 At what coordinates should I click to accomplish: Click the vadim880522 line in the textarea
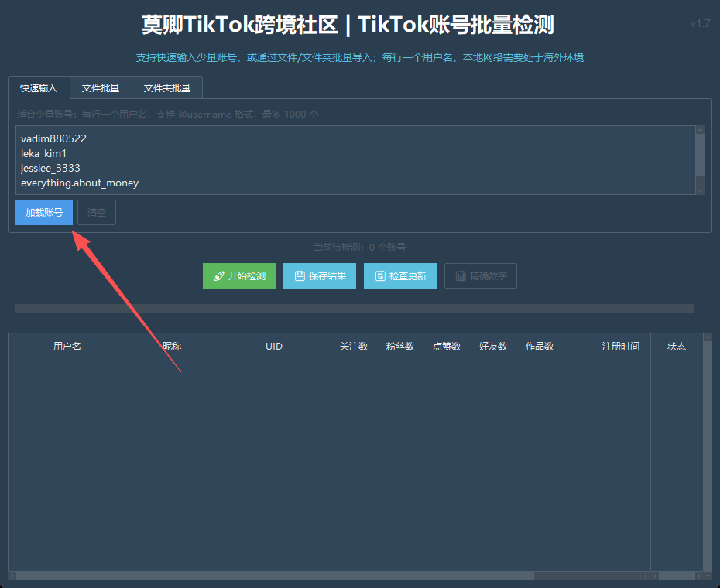point(53,138)
